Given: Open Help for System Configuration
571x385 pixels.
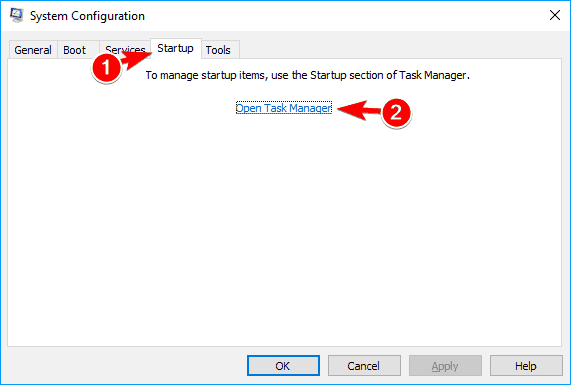Looking at the screenshot, I should coord(526,366).
